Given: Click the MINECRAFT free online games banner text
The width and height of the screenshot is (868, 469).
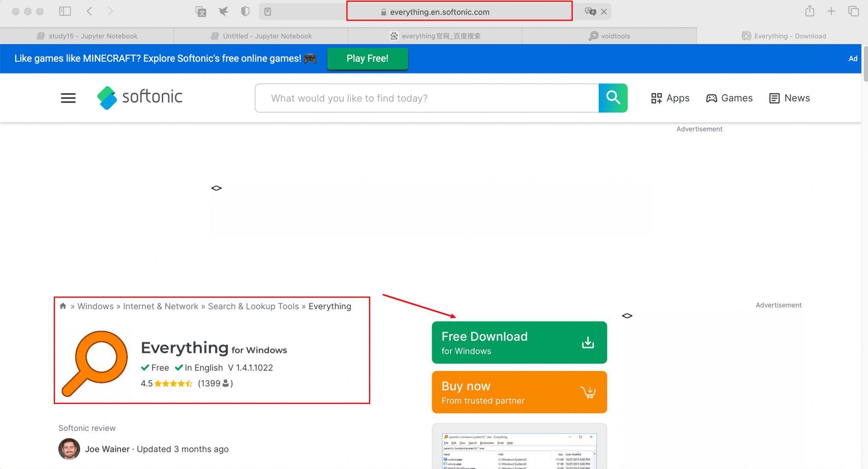Looking at the screenshot, I should coord(165,58).
